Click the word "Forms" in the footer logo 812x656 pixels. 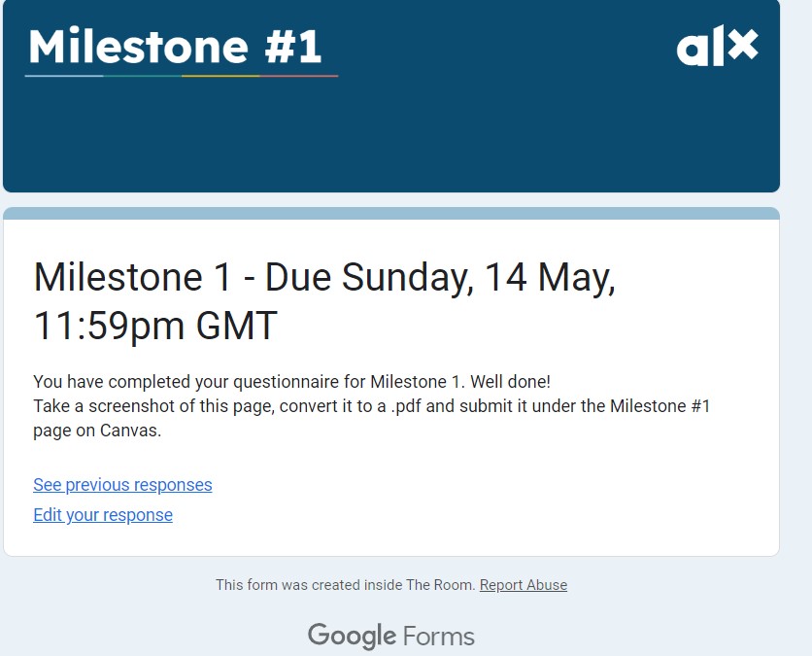tap(438, 638)
